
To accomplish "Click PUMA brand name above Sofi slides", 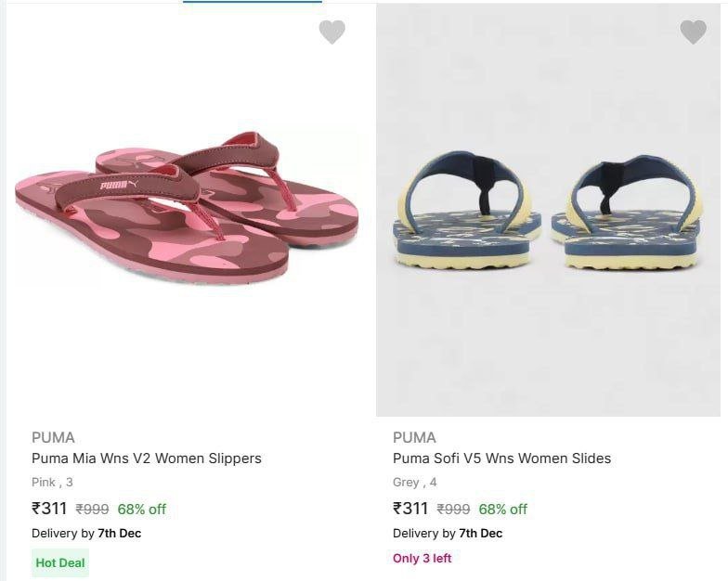I will [414, 437].
